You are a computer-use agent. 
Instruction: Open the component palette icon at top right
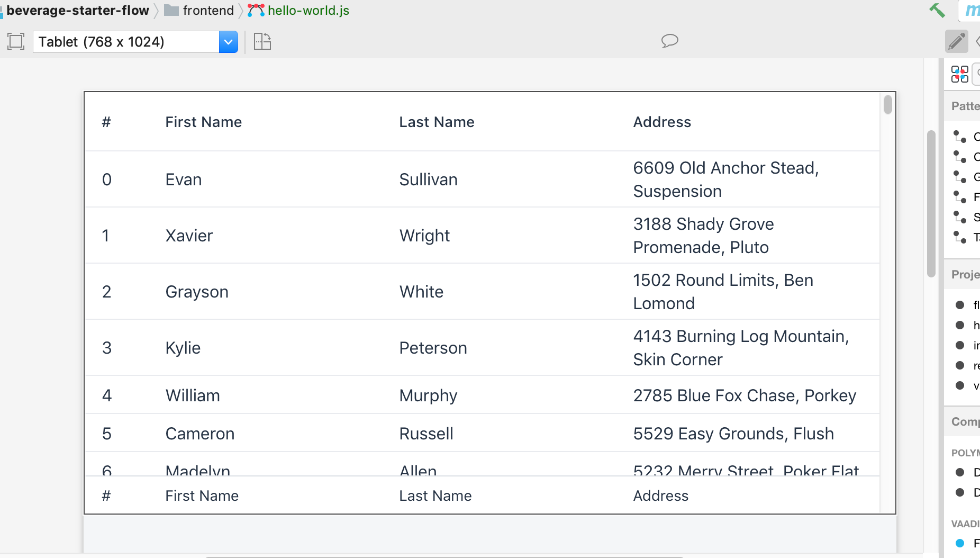(959, 74)
